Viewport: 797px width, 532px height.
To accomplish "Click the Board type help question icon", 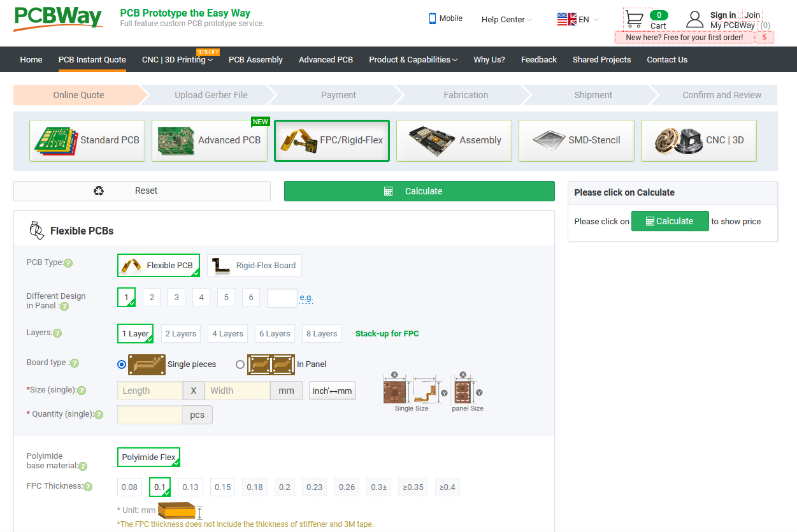I will [75, 363].
